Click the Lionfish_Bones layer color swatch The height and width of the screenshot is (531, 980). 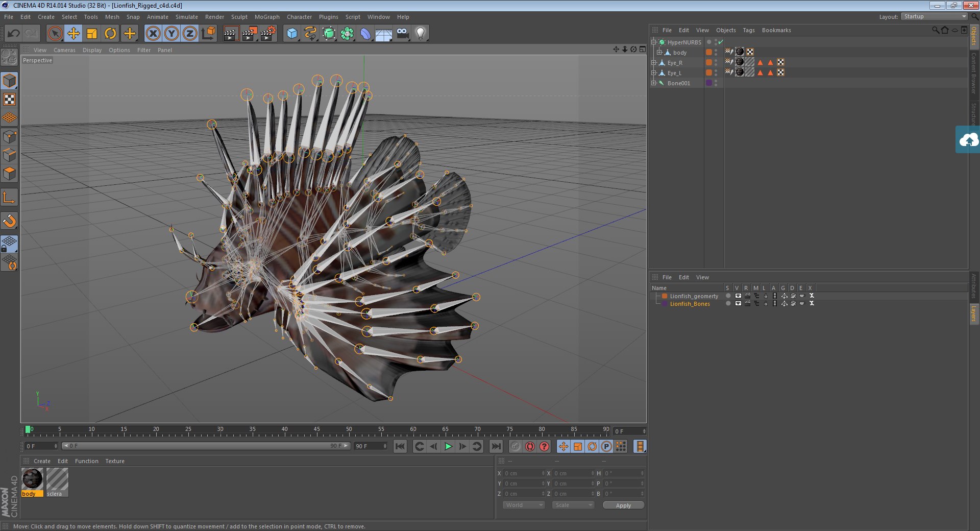click(x=665, y=304)
